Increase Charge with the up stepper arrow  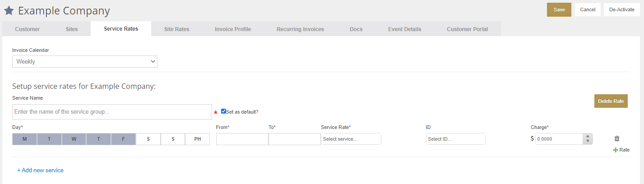(x=588, y=136)
